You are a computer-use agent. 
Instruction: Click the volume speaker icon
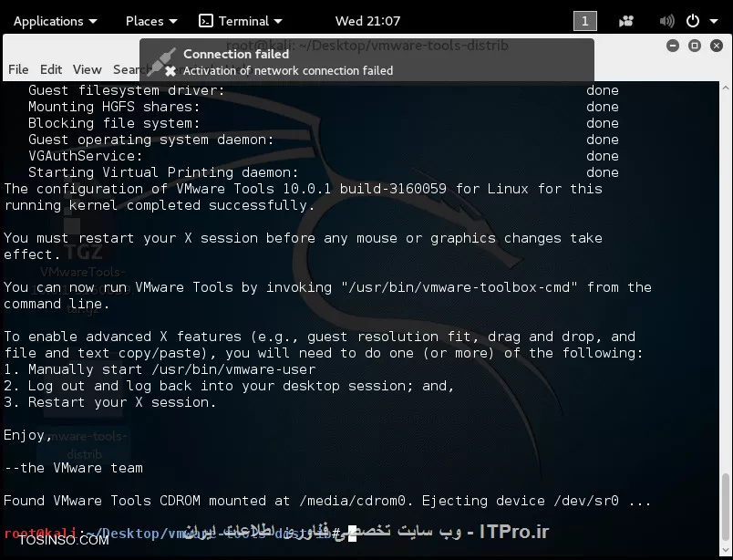pos(666,21)
